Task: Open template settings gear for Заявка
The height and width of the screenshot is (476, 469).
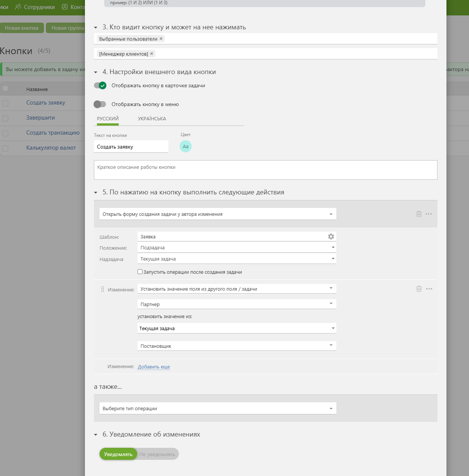Action: tap(331, 236)
